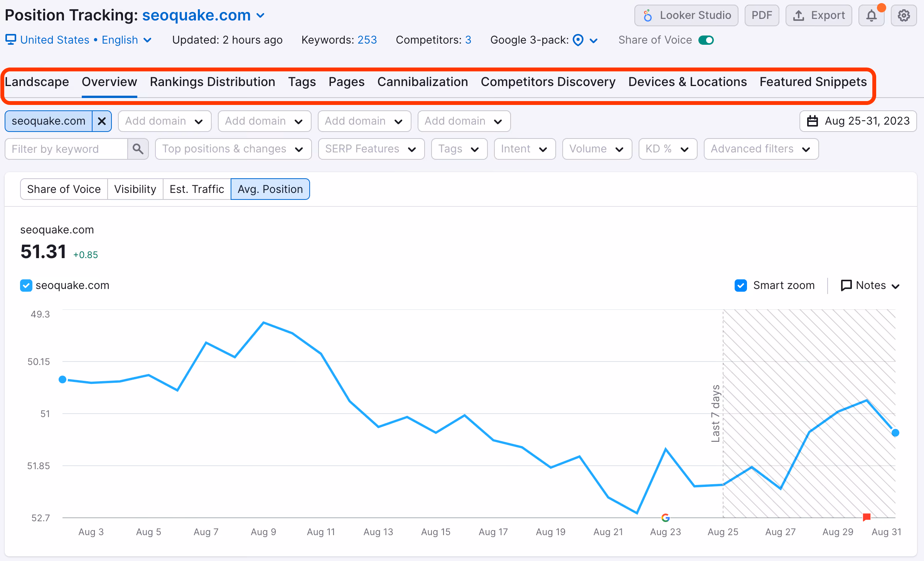The image size is (924, 561).
Task: Open KD % filter dropdown
Action: 668,149
